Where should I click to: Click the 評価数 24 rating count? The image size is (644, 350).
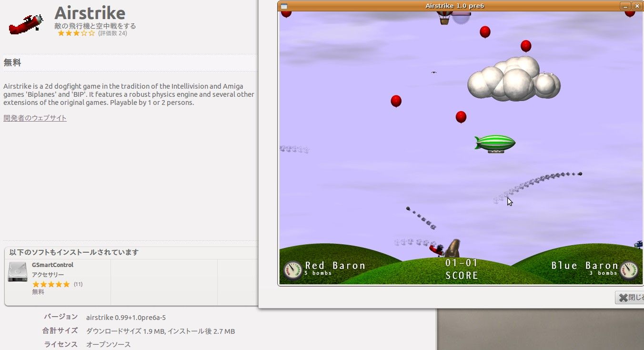click(112, 33)
